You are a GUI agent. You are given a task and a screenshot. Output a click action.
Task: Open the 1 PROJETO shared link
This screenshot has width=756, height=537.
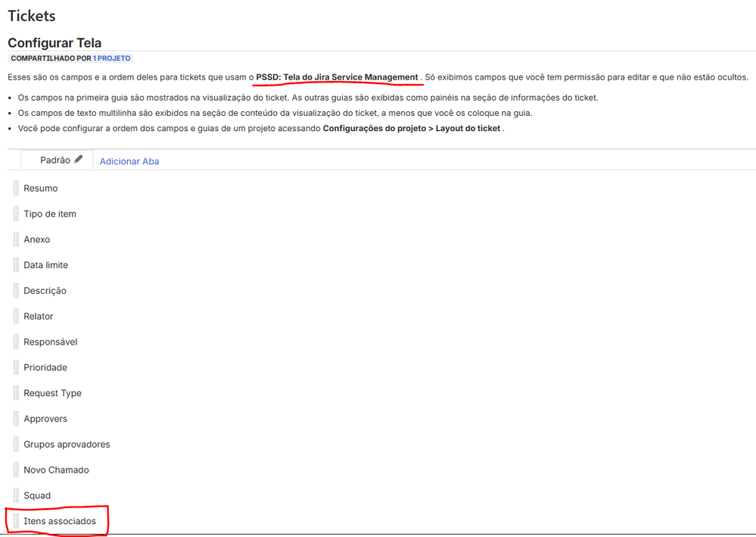(x=111, y=58)
